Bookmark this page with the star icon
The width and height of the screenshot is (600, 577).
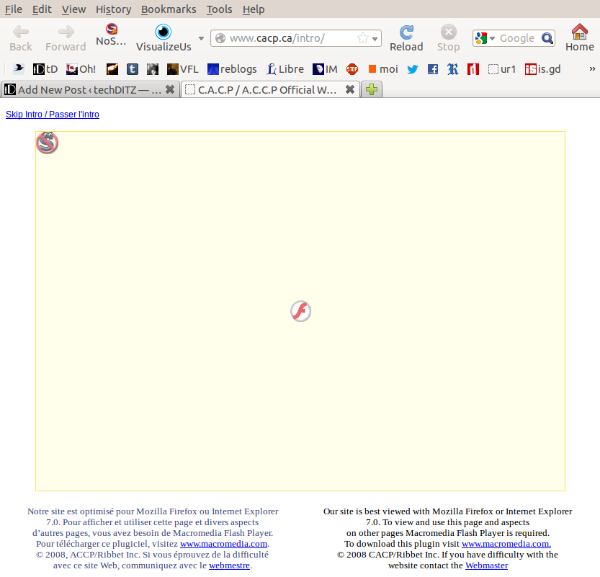coord(362,38)
